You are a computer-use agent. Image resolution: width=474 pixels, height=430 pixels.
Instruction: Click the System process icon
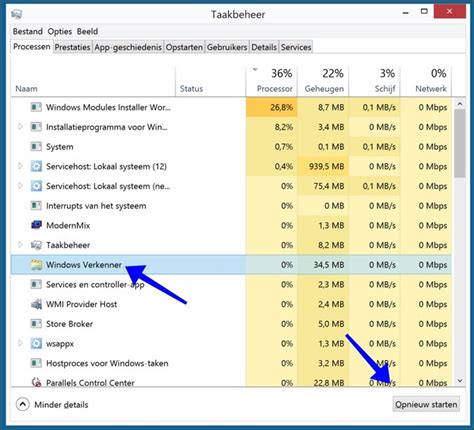point(36,147)
